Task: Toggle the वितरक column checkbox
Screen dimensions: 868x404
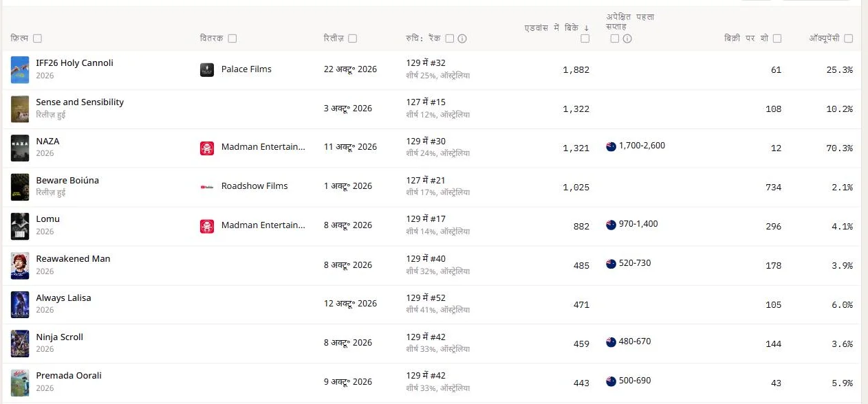Action: coord(232,38)
